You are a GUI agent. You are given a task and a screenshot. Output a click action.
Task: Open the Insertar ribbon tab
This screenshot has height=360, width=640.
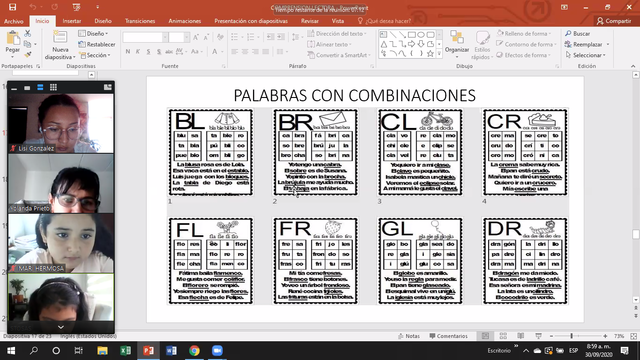[x=72, y=21]
